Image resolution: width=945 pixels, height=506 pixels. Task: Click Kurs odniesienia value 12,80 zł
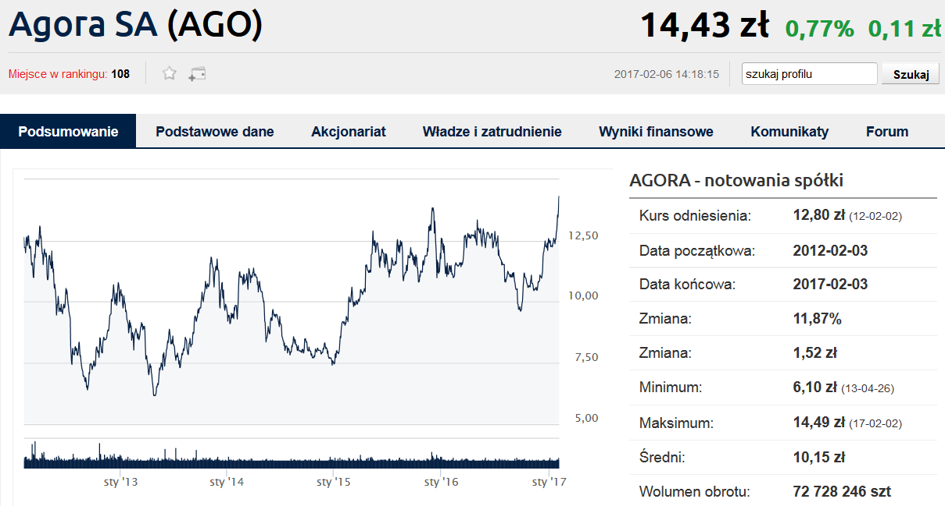click(x=818, y=215)
